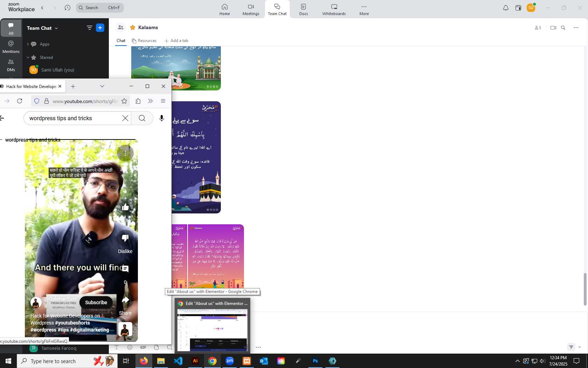The height and width of the screenshot is (368, 588).
Task: Collapse Starred section in chat list
Action: 28,57
